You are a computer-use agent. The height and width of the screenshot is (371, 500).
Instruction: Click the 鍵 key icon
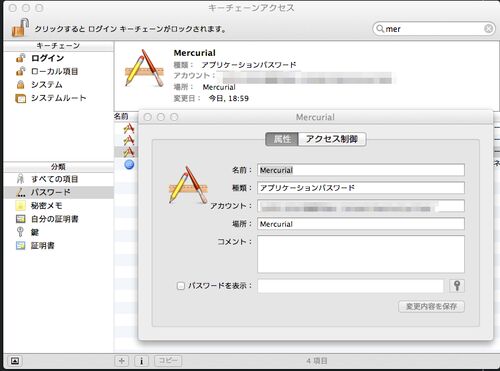(x=20, y=232)
